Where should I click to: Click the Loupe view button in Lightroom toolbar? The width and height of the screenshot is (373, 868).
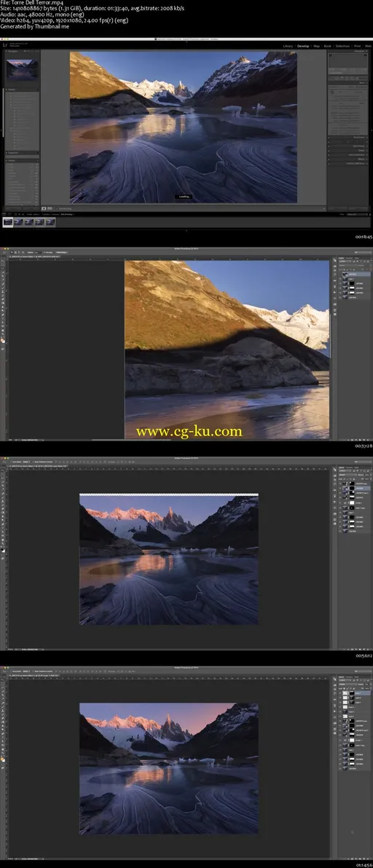click(44, 209)
